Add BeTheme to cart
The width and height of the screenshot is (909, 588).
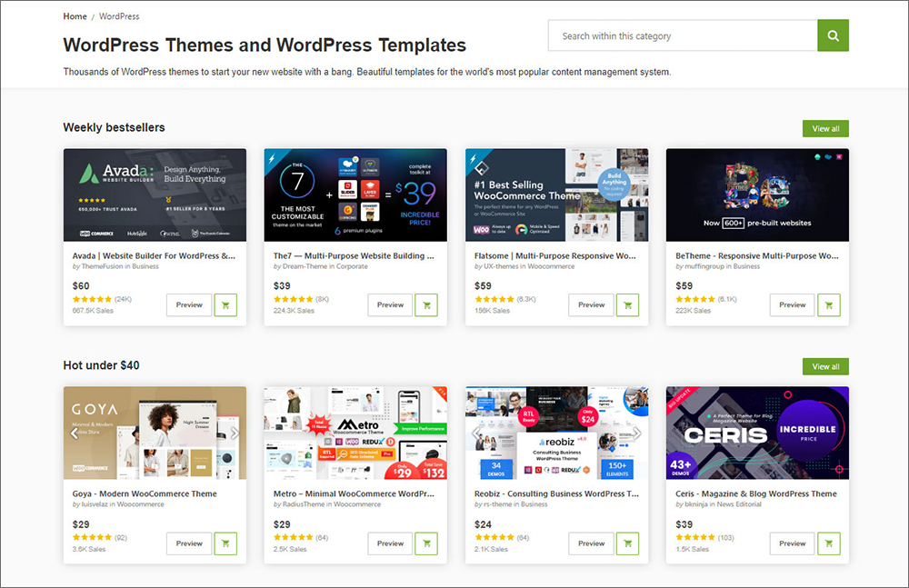[x=828, y=305]
